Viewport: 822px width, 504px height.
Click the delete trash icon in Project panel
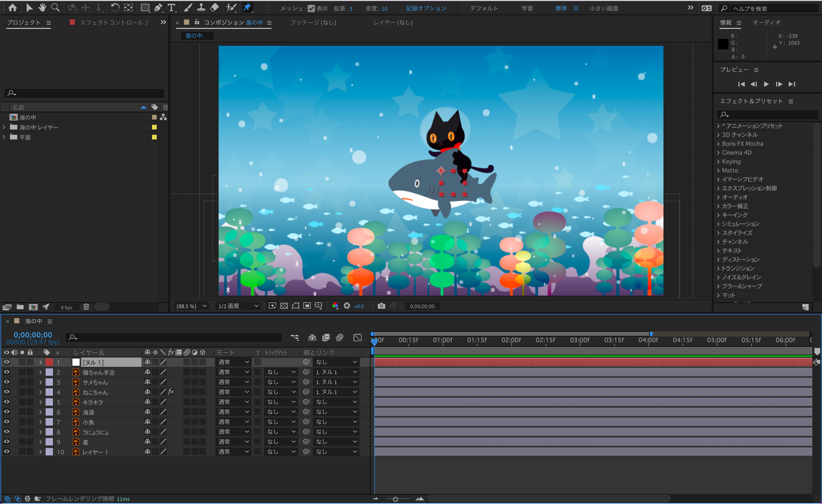pyautogui.click(x=86, y=307)
